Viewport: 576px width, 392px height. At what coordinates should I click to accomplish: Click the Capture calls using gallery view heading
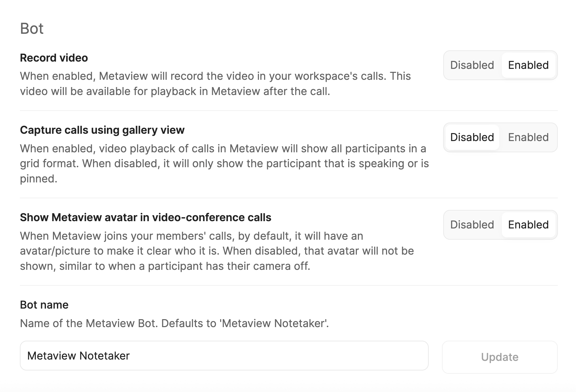click(102, 130)
